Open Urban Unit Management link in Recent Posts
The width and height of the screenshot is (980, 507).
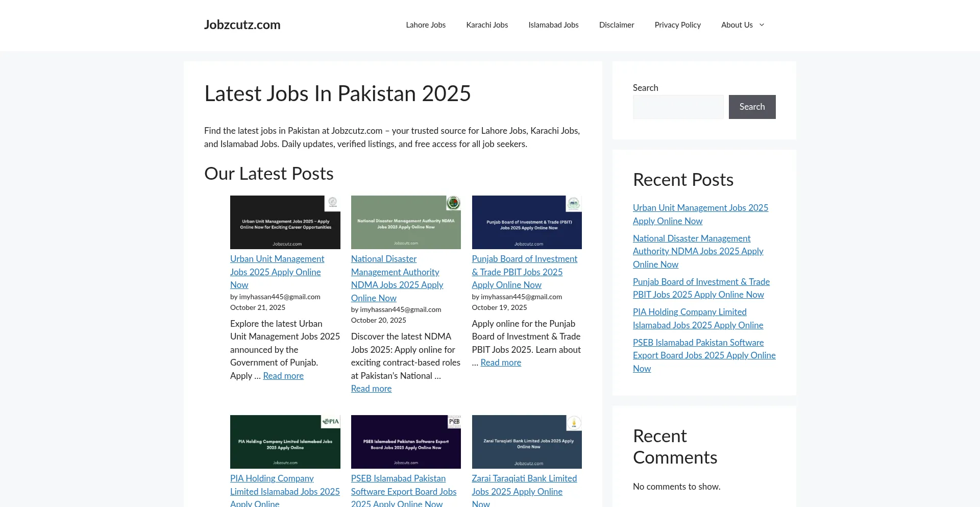(700, 214)
